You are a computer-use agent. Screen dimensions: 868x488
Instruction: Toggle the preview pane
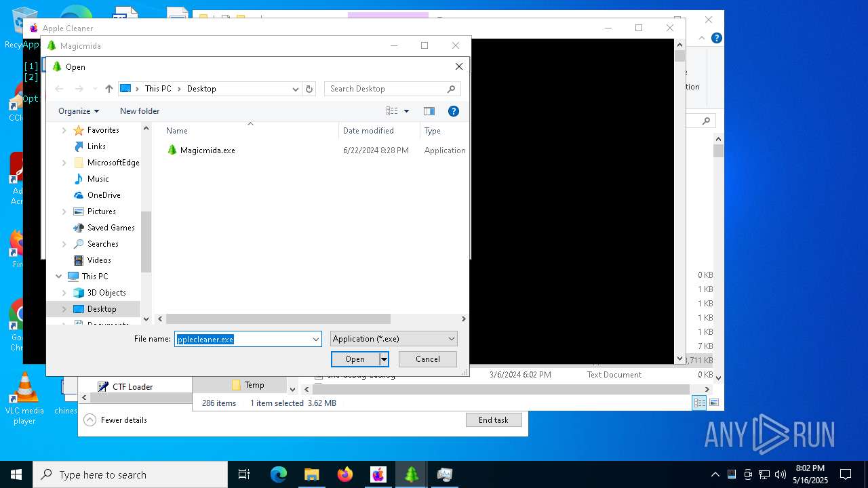(429, 111)
